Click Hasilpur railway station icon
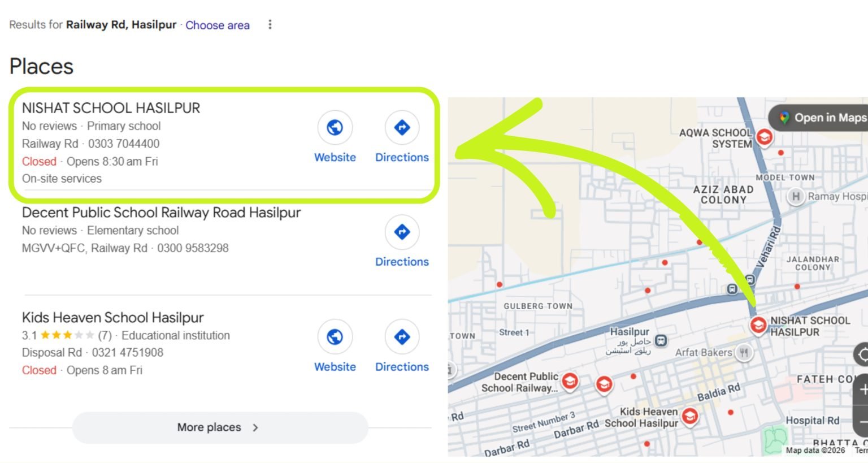Viewport: 868px width, 463px height. pos(661,341)
